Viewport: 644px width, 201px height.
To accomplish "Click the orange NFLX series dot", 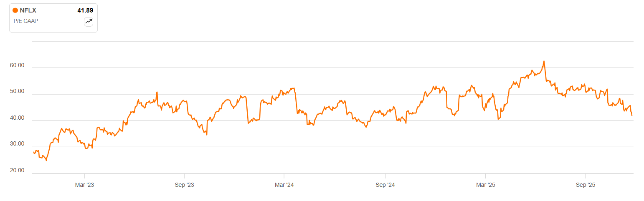I will (15, 10).
